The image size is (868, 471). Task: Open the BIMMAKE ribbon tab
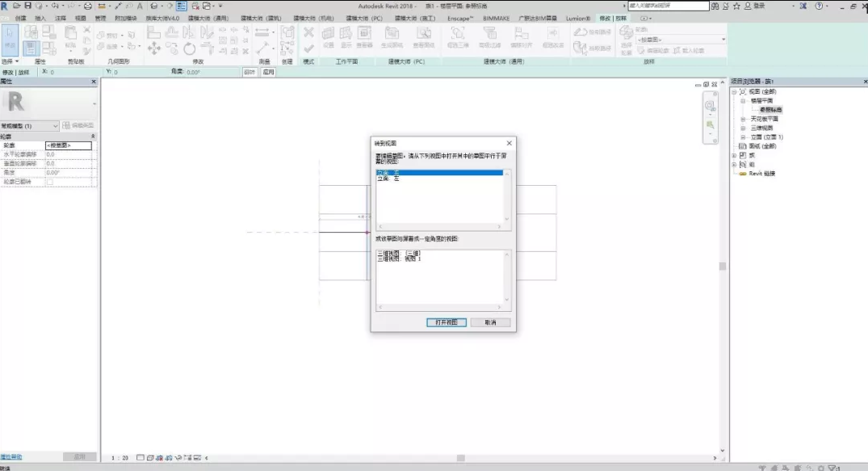[x=496, y=19]
